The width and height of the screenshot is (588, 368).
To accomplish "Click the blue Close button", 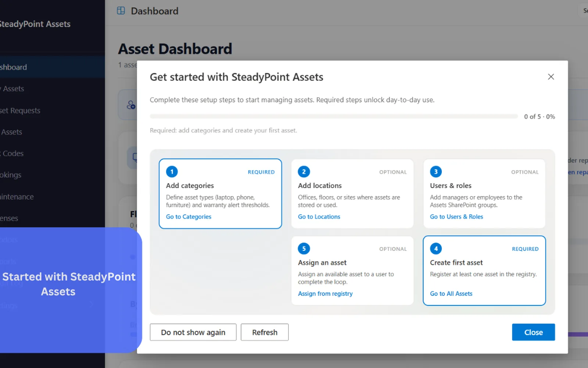I will pos(533,332).
